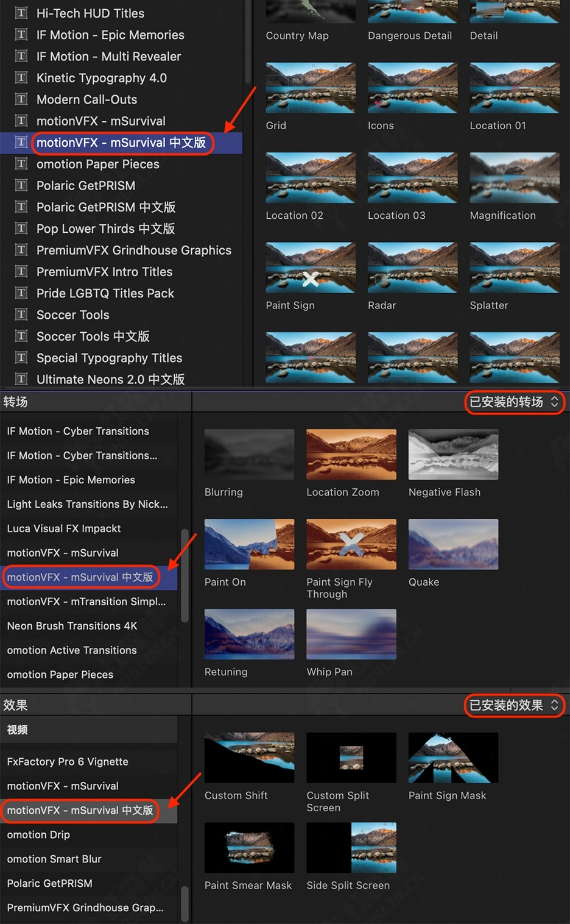Screen dimensions: 570x924
Task: Choose the Grid title thumbnail
Action: coord(311,88)
